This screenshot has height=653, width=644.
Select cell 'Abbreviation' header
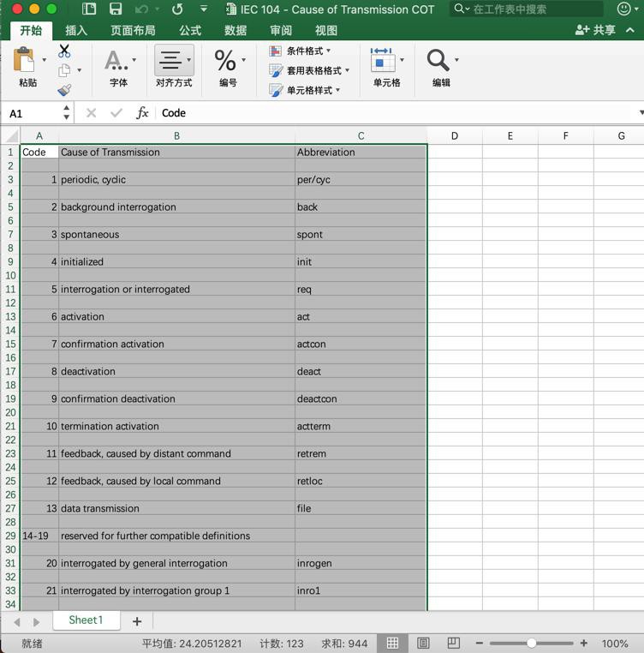[x=361, y=152]
